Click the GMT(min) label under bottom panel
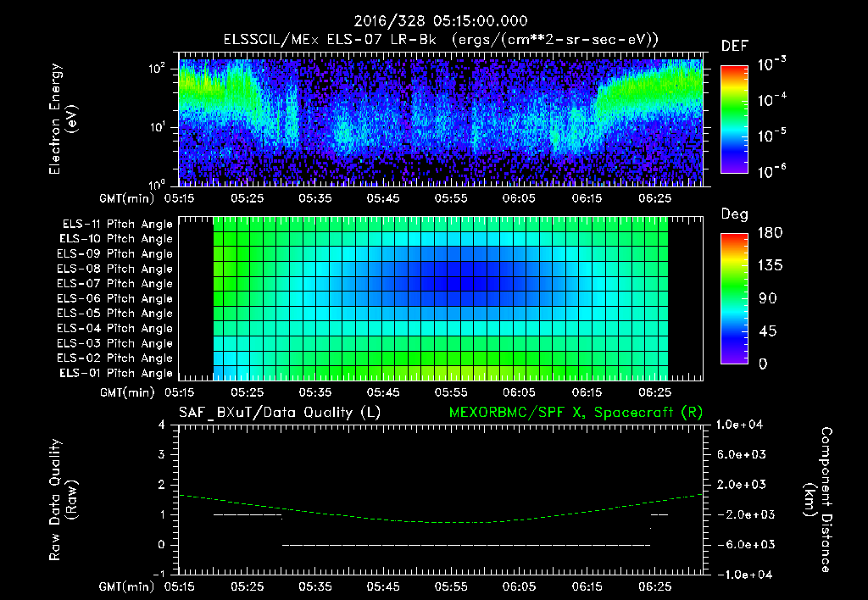 click(127, 586)
